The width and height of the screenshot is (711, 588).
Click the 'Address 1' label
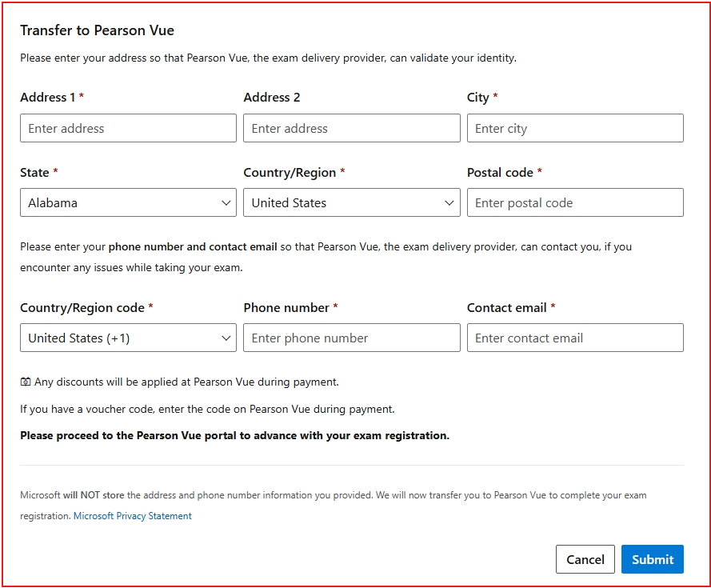coord(48,97)
